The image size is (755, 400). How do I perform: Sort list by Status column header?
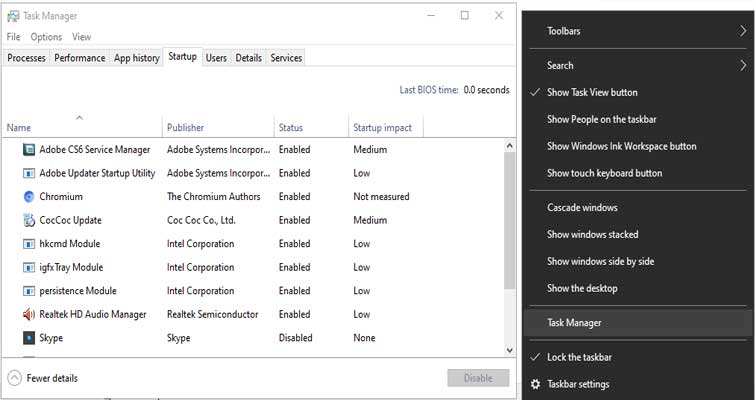point(311,128)
